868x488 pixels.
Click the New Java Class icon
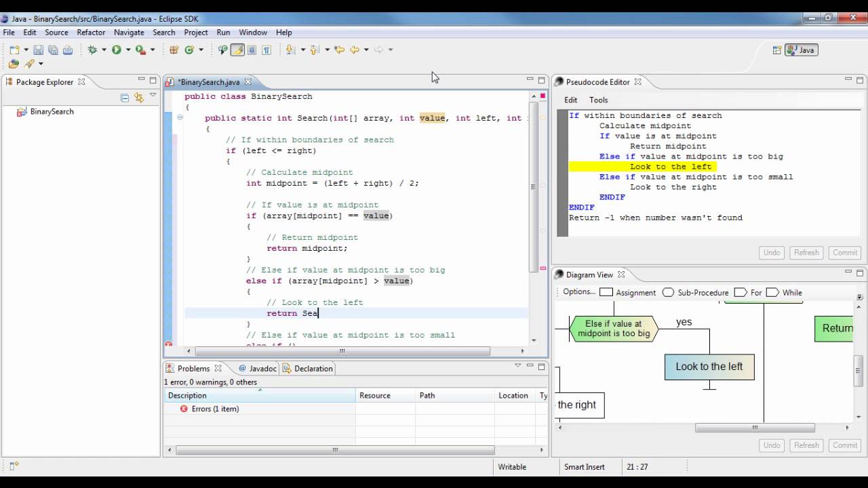pos(189,49)
